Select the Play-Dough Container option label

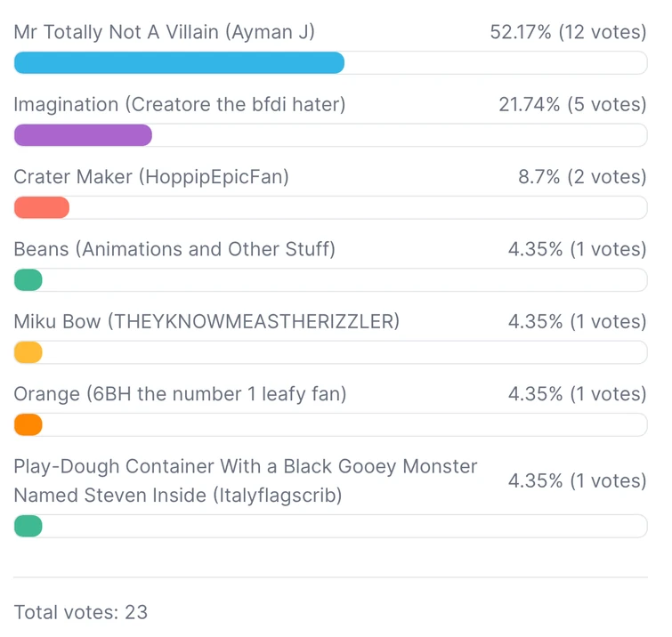coord(246,480)
